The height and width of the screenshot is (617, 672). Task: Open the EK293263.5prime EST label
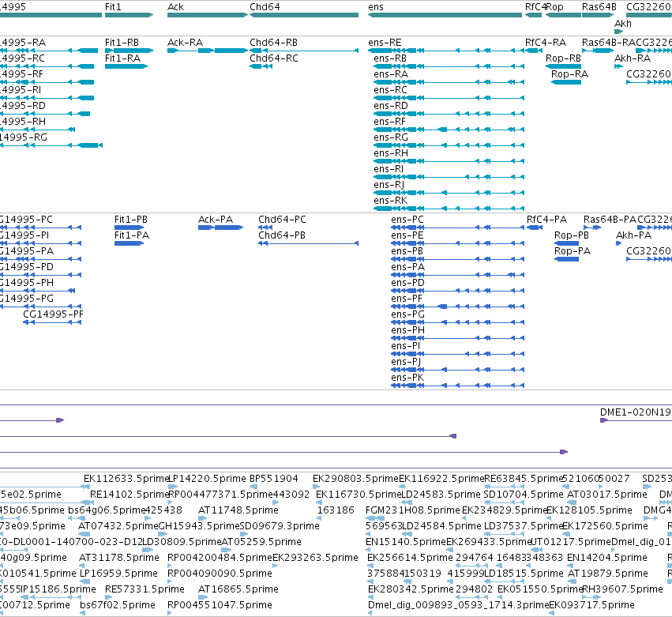tap(315, 558)
